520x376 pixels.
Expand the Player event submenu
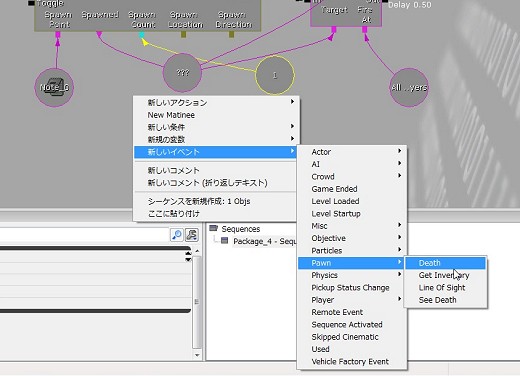(x=352, y=300)
